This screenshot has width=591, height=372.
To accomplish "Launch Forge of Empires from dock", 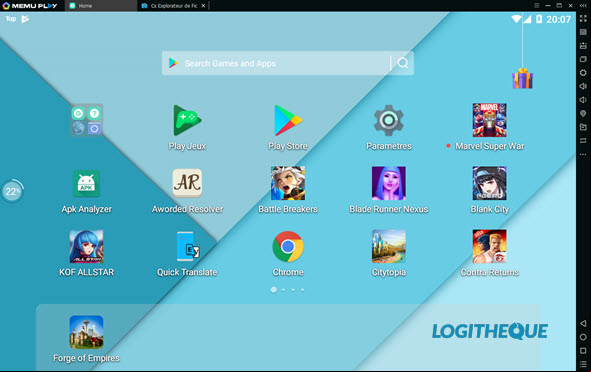I will tap(86, 332).
